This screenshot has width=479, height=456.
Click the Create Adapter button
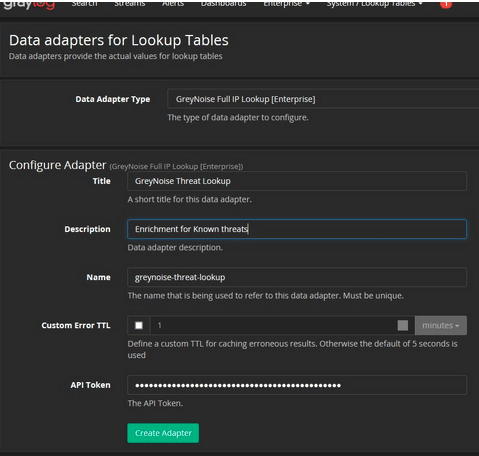click(163, 433)
